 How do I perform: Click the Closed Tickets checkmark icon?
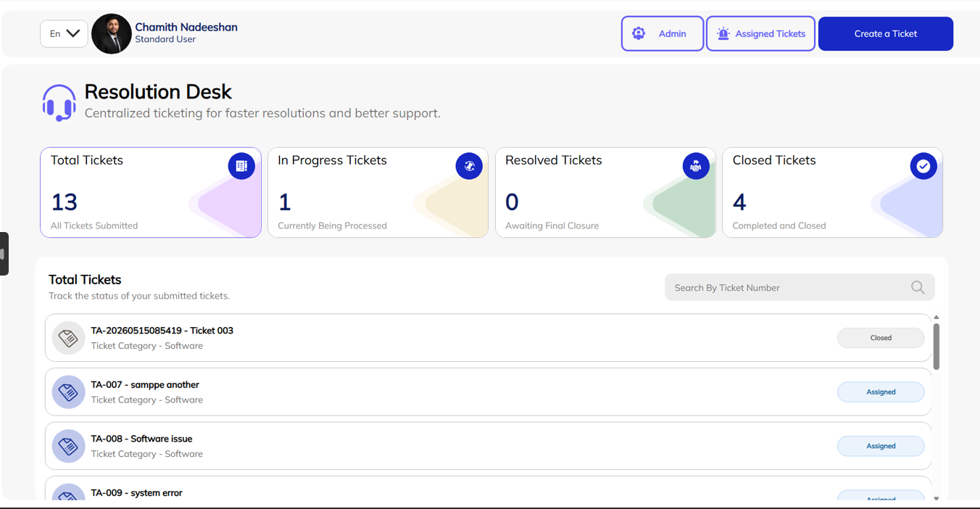coord(923,166)
